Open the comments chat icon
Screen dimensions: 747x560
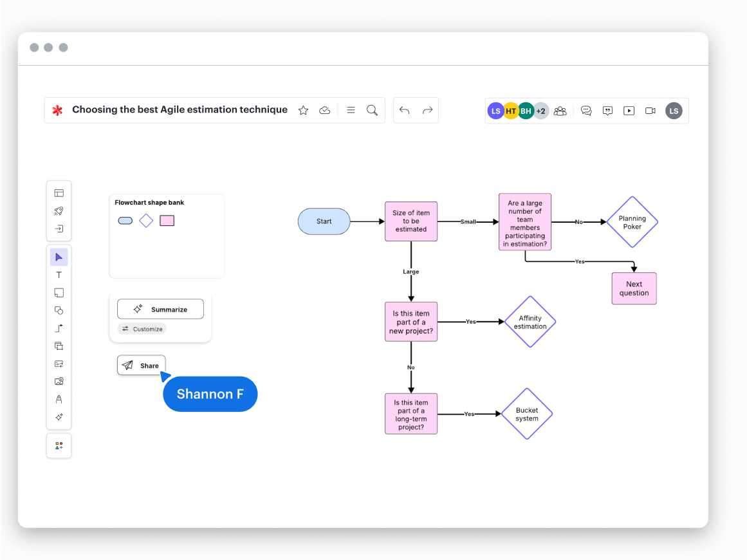586,111
